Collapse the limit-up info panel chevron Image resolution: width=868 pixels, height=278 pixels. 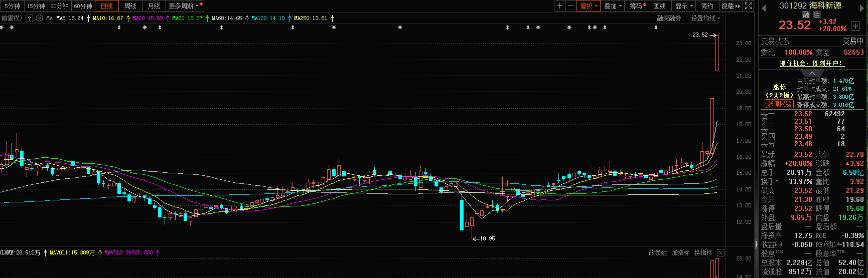[x=812, y=73]
